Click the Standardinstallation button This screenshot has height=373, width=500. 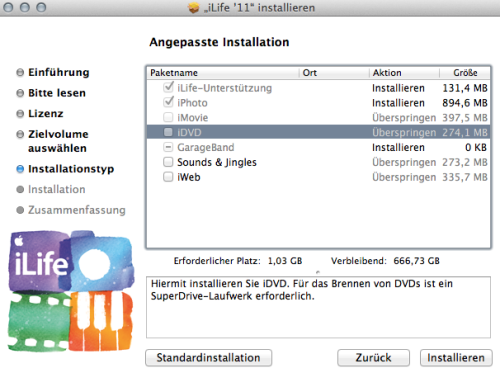pyautogui.click(x=209, y=358)
